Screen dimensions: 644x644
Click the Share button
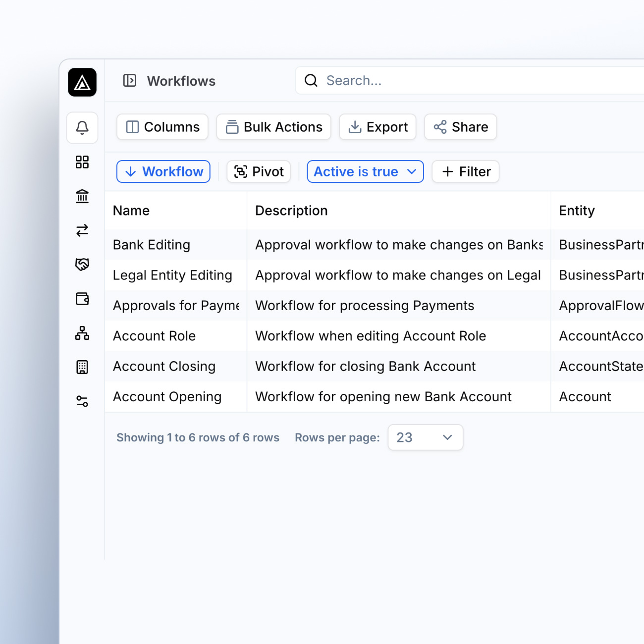tap(460, 127)
